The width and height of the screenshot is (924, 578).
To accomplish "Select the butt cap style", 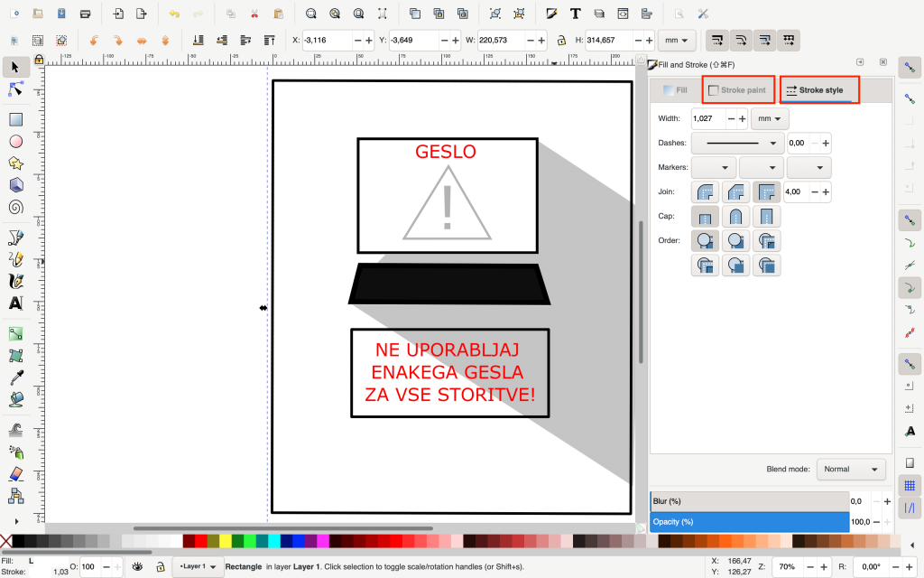I will [705, 217].
